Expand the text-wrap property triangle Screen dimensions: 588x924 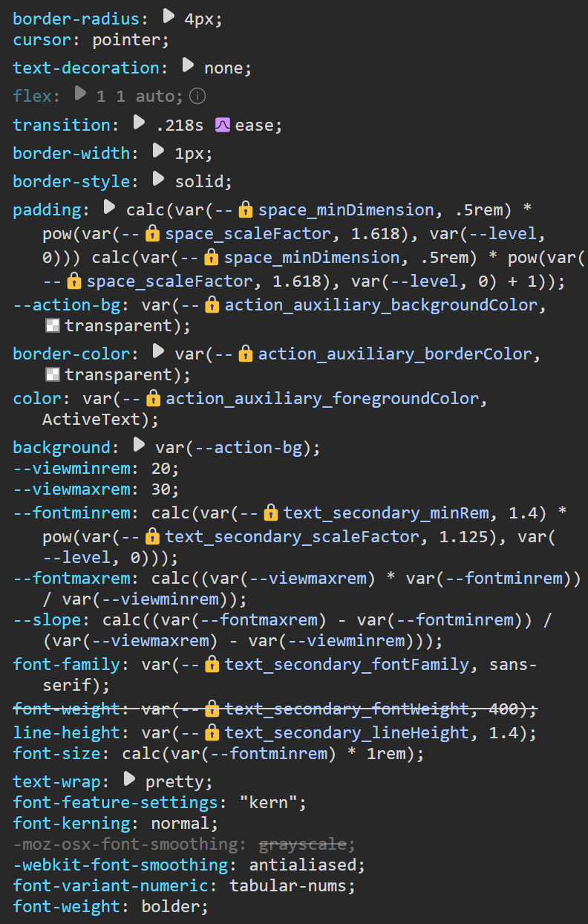click(129, 779)
